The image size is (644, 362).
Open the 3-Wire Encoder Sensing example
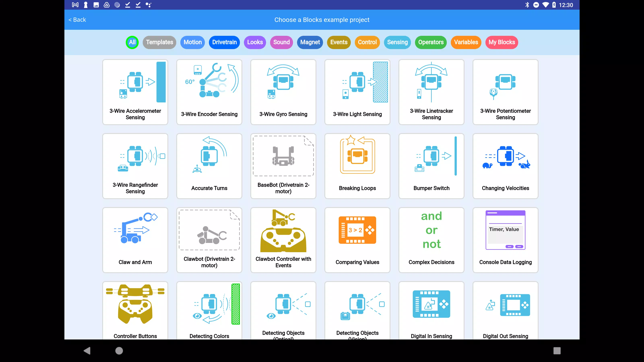209,92
